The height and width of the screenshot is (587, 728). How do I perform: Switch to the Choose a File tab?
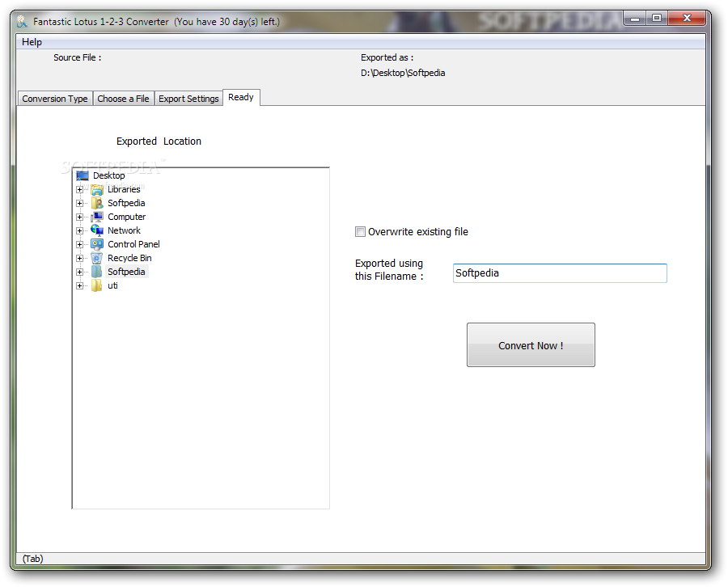(x=123, y=99)
